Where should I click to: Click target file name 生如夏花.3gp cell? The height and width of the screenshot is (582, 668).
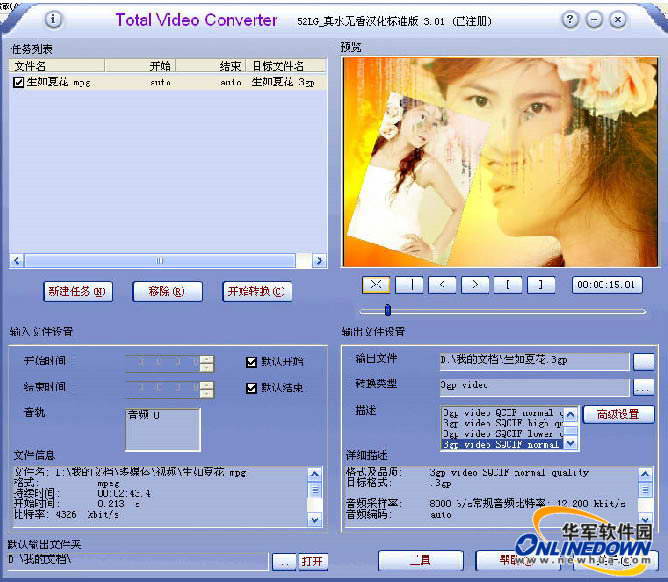[283, 82]
